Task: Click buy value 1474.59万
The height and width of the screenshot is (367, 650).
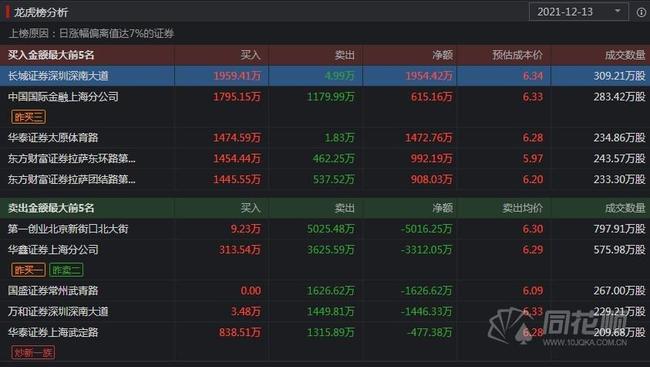Action: pyautogui.click(x=237, y=138)
